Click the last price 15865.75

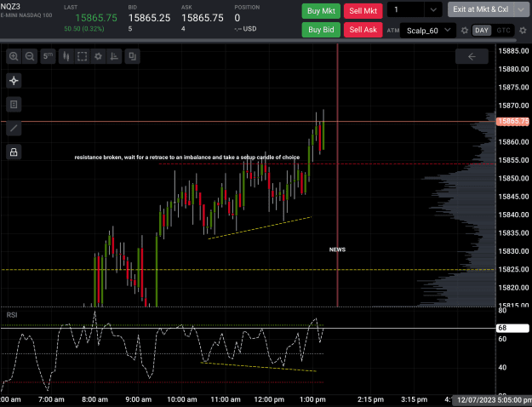click(x=96, y=18)
